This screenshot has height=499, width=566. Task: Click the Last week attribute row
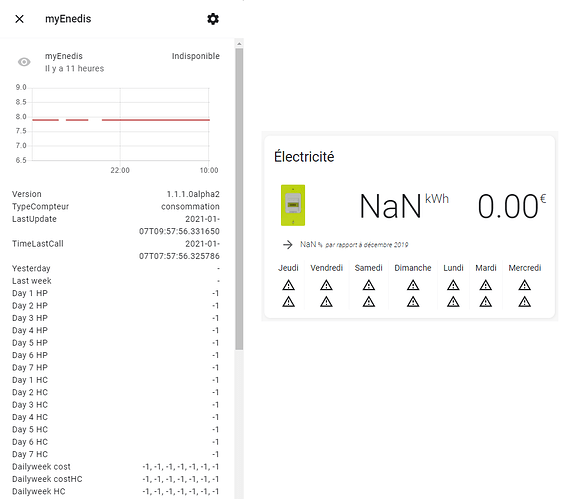(116, 281)
